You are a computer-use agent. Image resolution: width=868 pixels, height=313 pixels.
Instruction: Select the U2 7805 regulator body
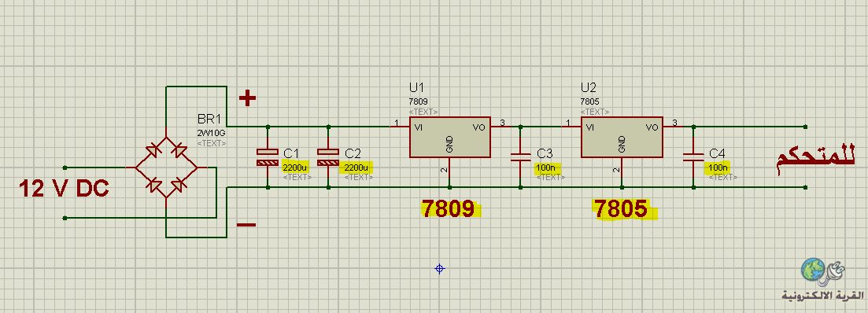pyautogui.click(x=622, y=137)
